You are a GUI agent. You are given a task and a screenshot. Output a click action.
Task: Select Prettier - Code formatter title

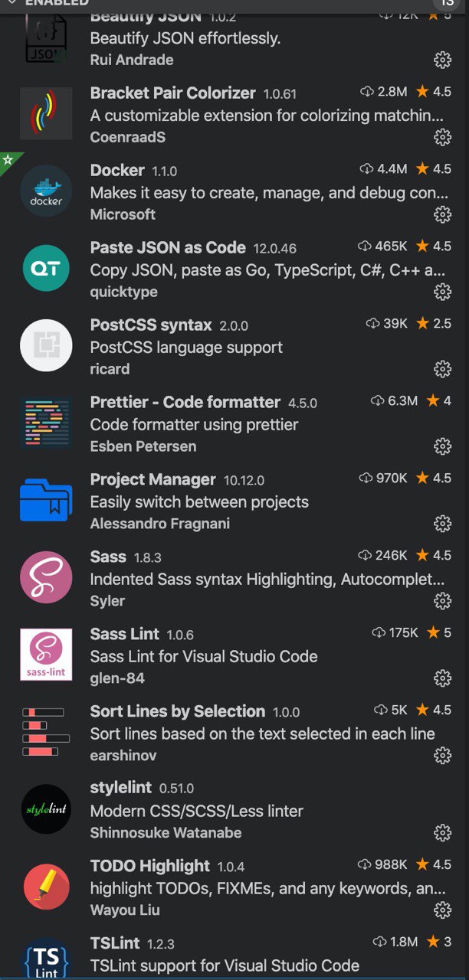[x=185, y=402]
